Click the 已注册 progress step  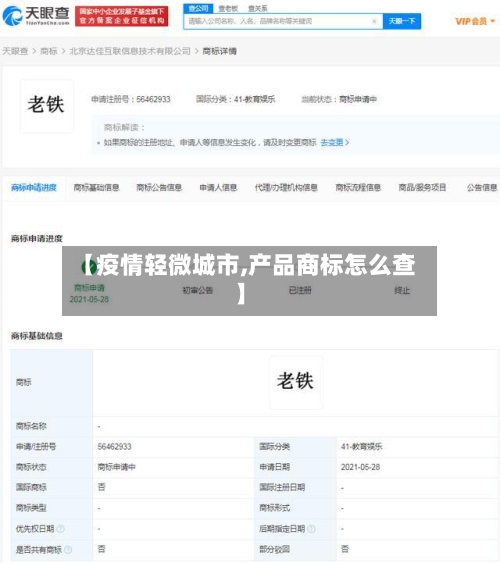[x=300, y=290]
